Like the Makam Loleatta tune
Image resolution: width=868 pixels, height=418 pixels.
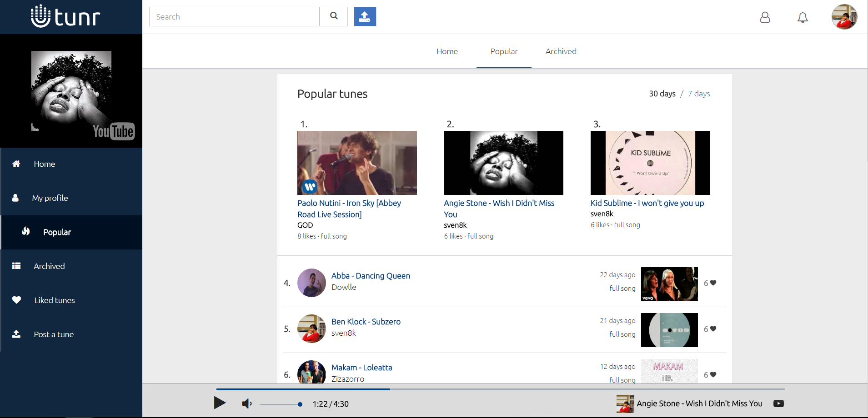712,375
